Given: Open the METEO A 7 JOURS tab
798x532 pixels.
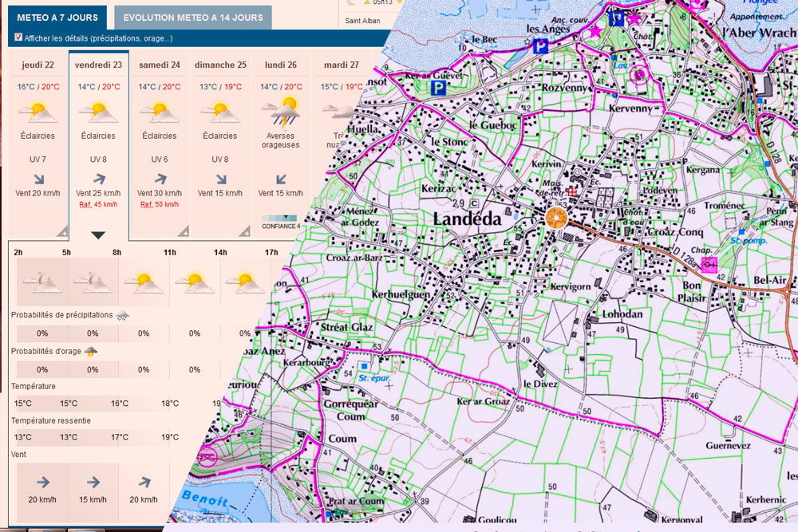Looking at the screenshot, I should (57, 18).
